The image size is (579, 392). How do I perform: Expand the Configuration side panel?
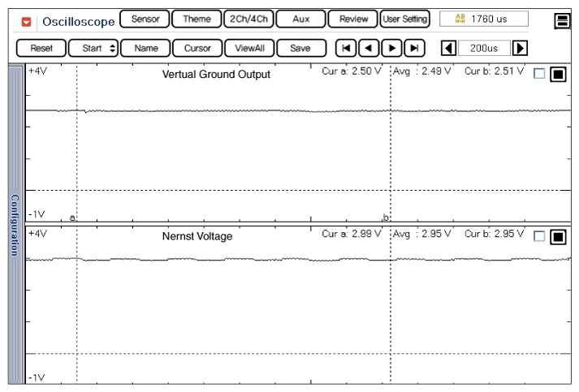click(15, 225)
